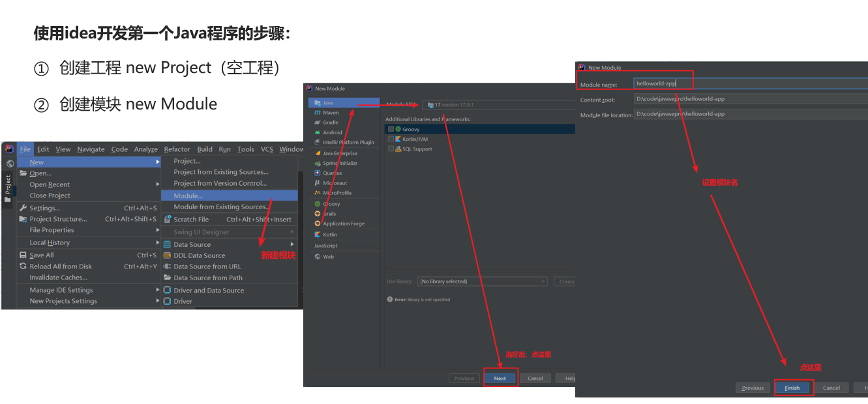868x404 pixels.
Task: Click the Groovy icon in Additional Libraries list
Action: pyautogui.click(x=398, y=129)
